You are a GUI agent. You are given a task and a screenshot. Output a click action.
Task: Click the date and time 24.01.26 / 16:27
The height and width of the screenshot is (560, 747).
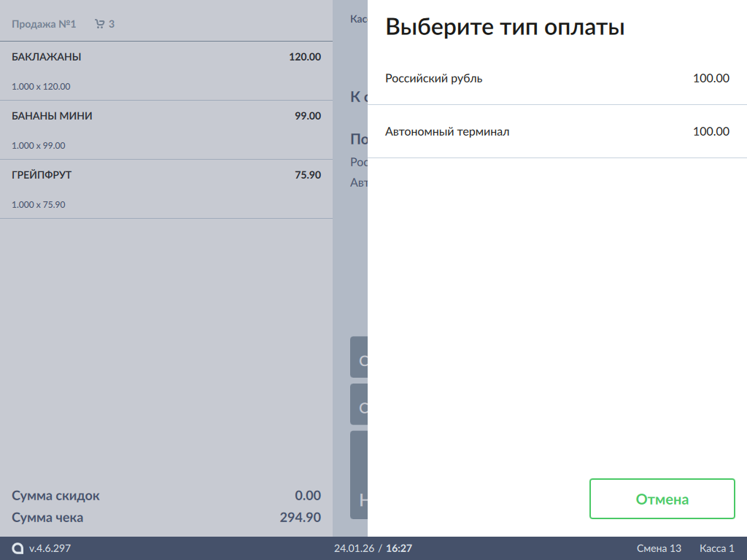pos(373,548)
